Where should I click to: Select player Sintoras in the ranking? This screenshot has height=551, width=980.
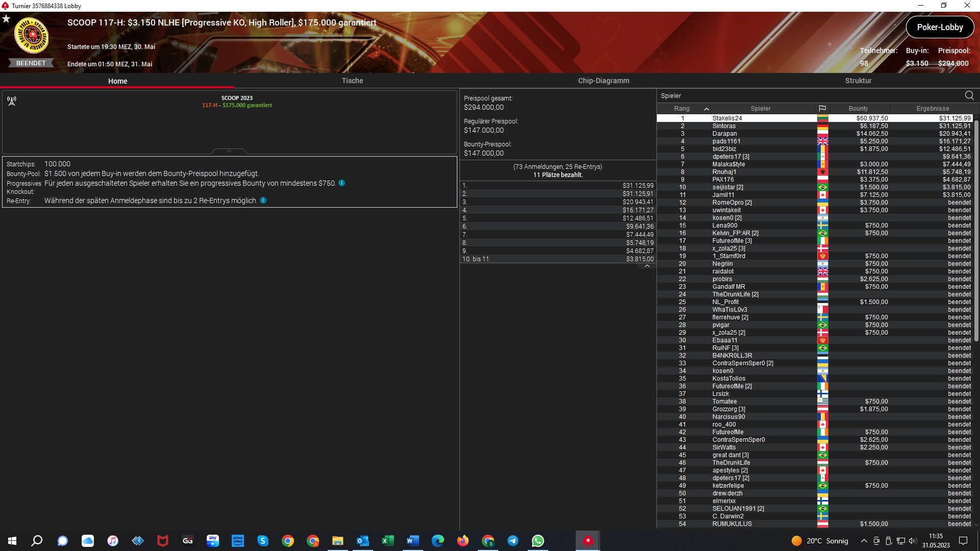pos(815,126)
